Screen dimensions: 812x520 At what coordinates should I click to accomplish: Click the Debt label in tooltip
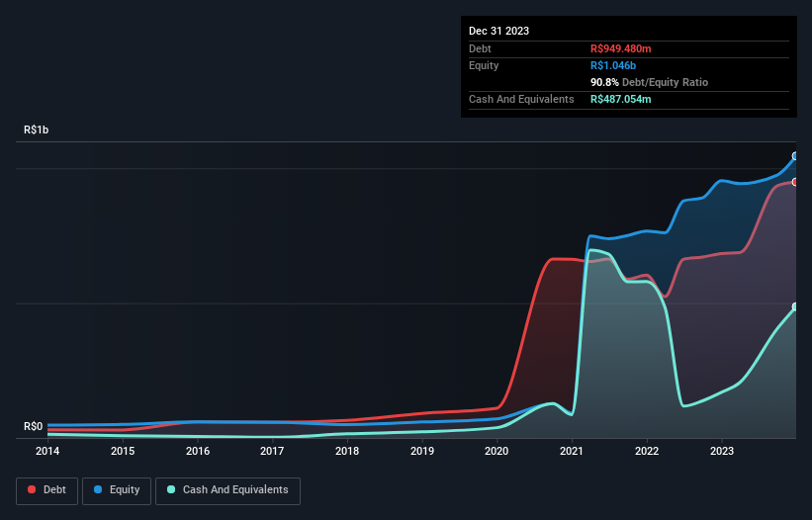click(480, 48)
